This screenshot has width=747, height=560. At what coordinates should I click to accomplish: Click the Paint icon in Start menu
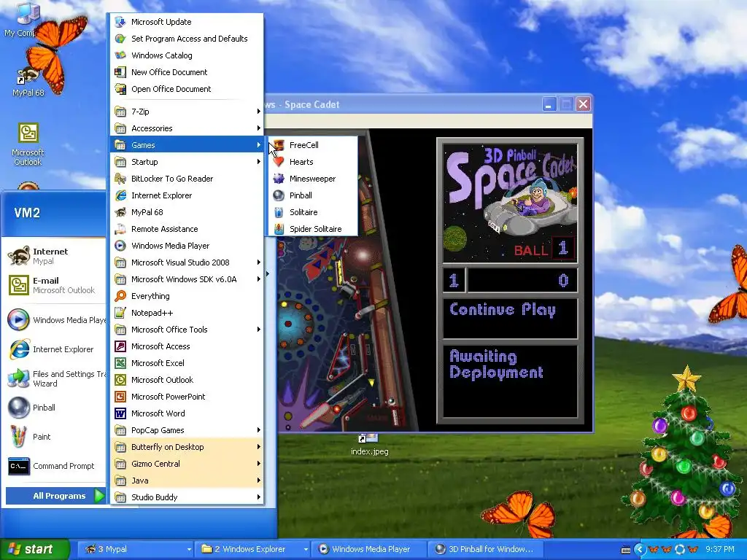pos(18,437)
